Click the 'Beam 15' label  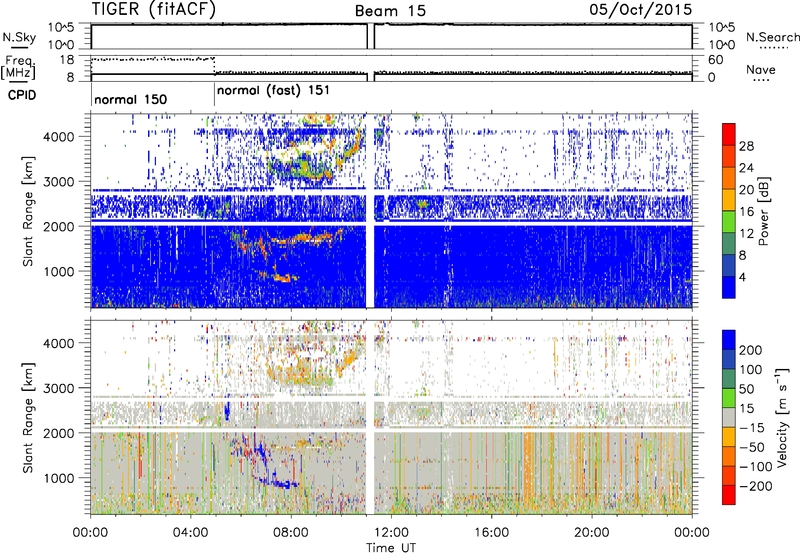390,11
